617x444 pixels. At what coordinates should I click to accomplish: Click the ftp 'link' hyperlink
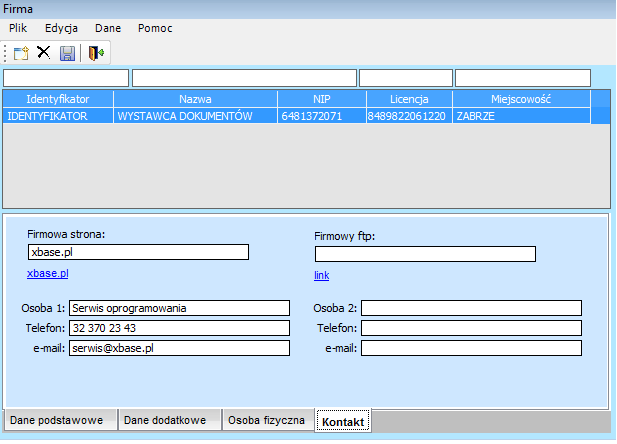coord(321,275)
